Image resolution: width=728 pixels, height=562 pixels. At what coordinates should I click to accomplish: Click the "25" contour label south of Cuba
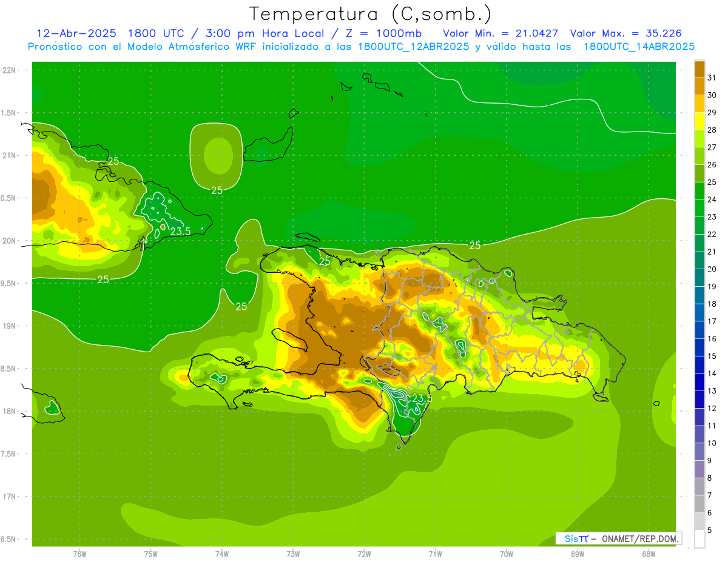click(103, 279)
